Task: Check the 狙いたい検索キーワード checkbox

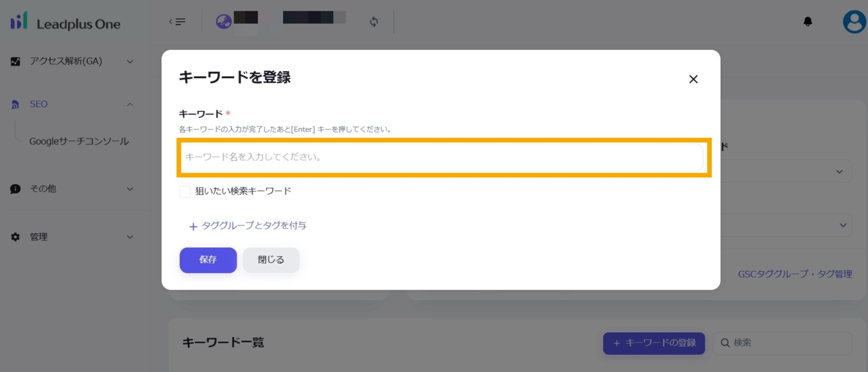Action: (185, 192)
